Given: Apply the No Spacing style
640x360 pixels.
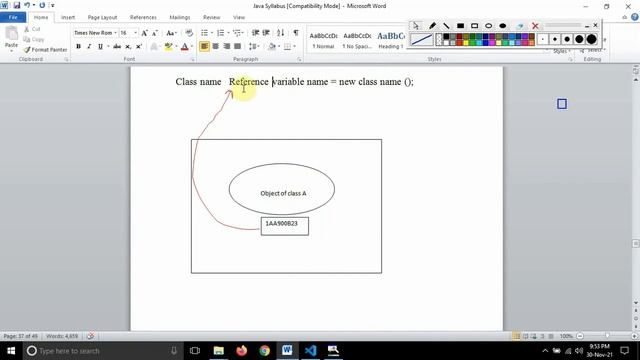Looking at the screenshot, I should coord(357,40).
